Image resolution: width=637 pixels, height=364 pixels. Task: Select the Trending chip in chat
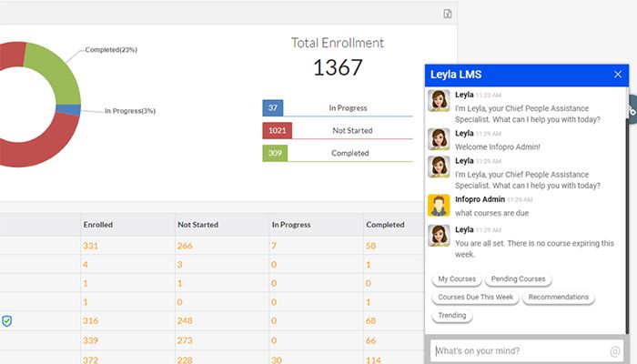click(x=451, y=316)
